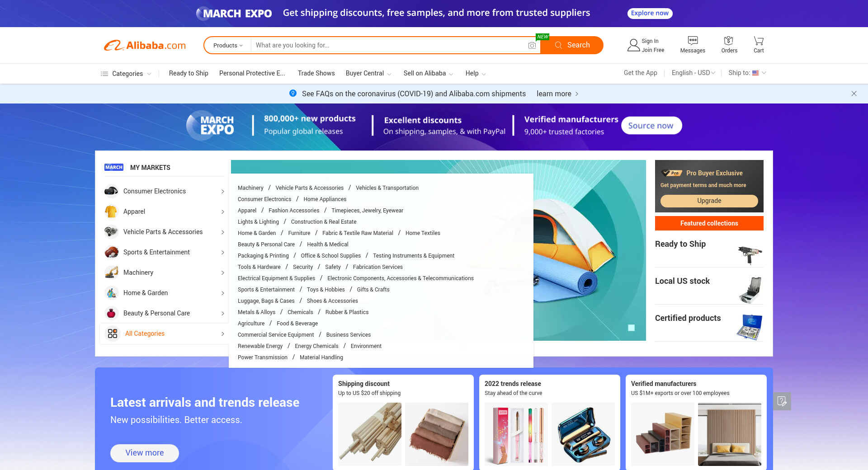Open the Messages icon
The height and width of the screenshot is (470, 868).
click(693, 40)
